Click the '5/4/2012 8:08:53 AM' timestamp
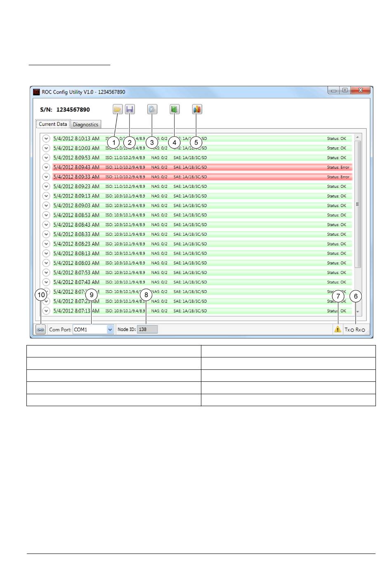This screenshot has height=563, width=392. (76, 215)
